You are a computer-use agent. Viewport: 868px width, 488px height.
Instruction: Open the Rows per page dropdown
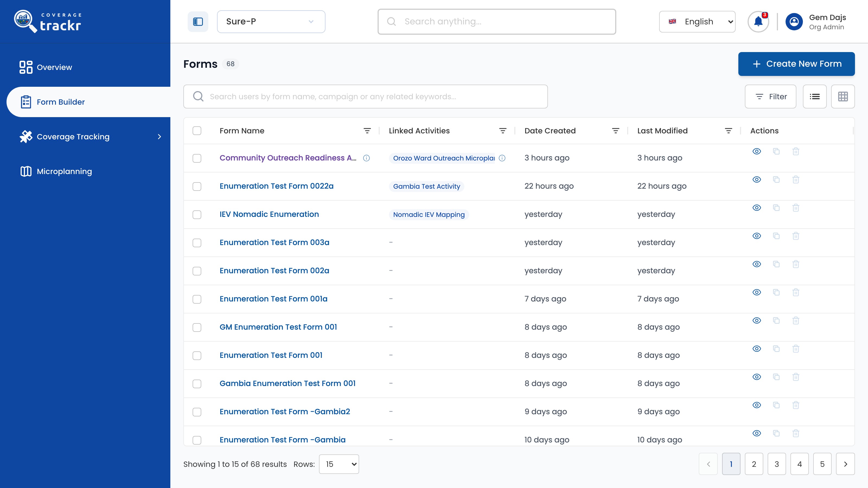[x=339, y=464]
